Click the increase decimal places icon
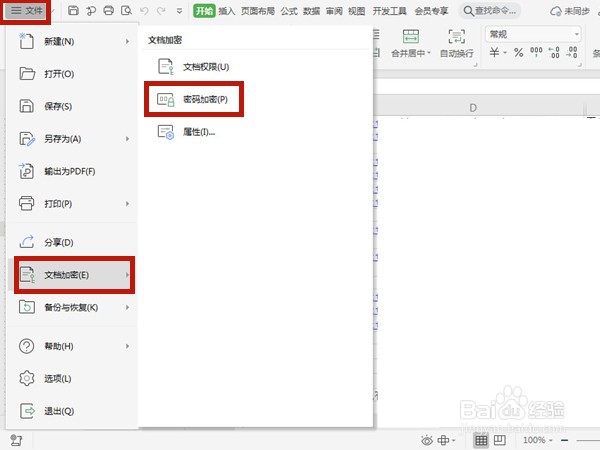 point(554,52)
